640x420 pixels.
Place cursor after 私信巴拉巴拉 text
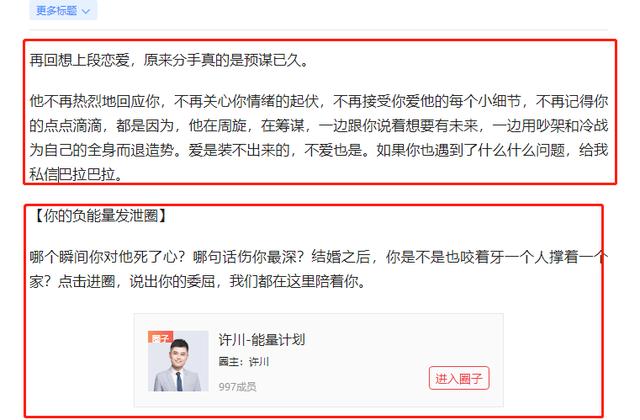(123, 175)
